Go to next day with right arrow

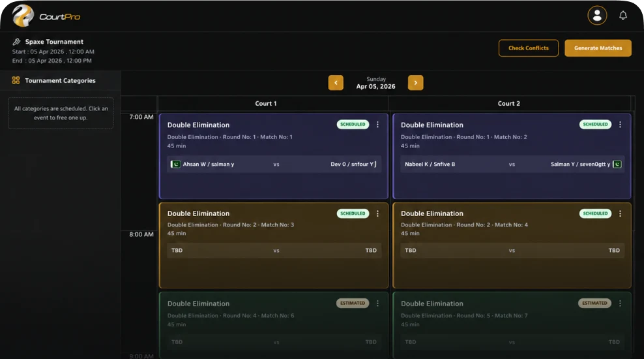point(415,83)
